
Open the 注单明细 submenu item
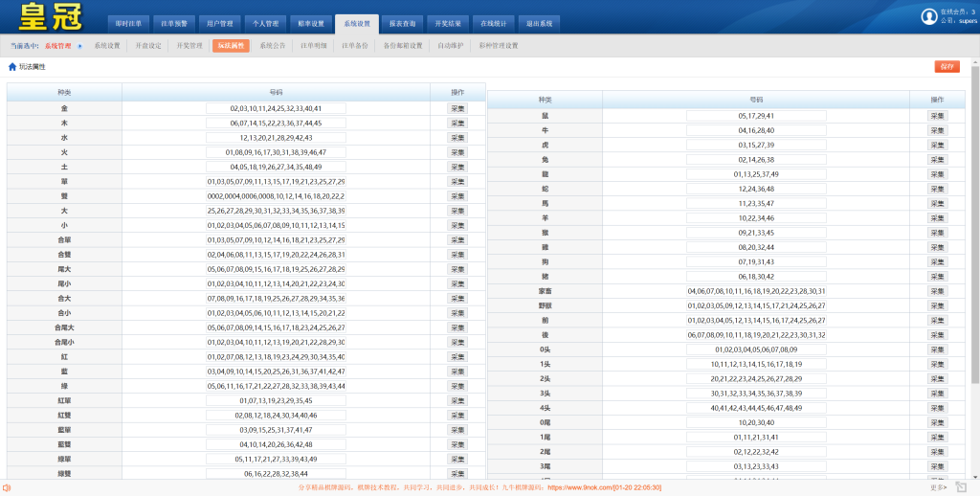click(314, 46)
